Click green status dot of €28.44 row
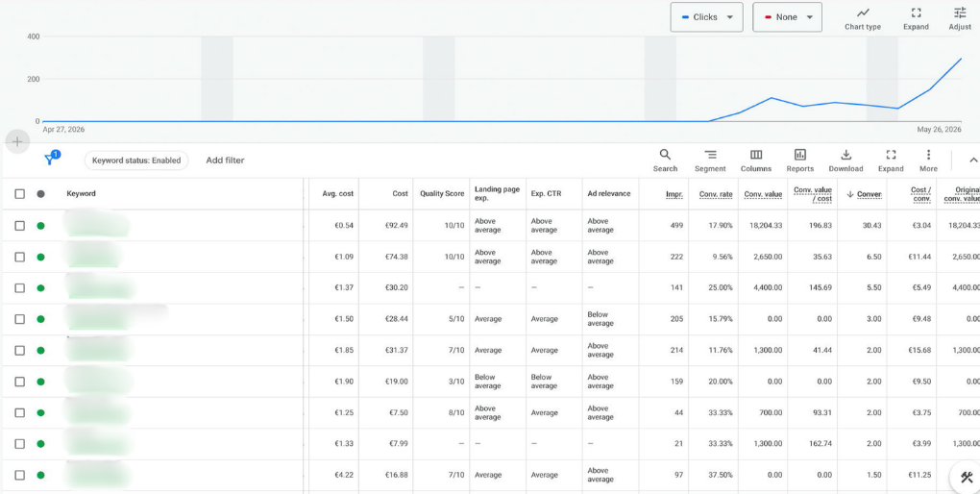The image size is (980, 494). coord(40,319)
